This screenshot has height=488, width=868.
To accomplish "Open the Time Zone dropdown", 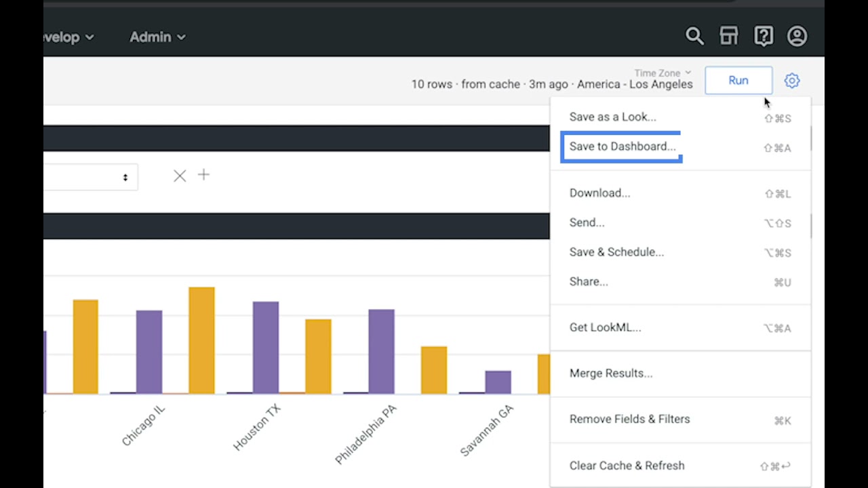I will click(x=663, y=73).
